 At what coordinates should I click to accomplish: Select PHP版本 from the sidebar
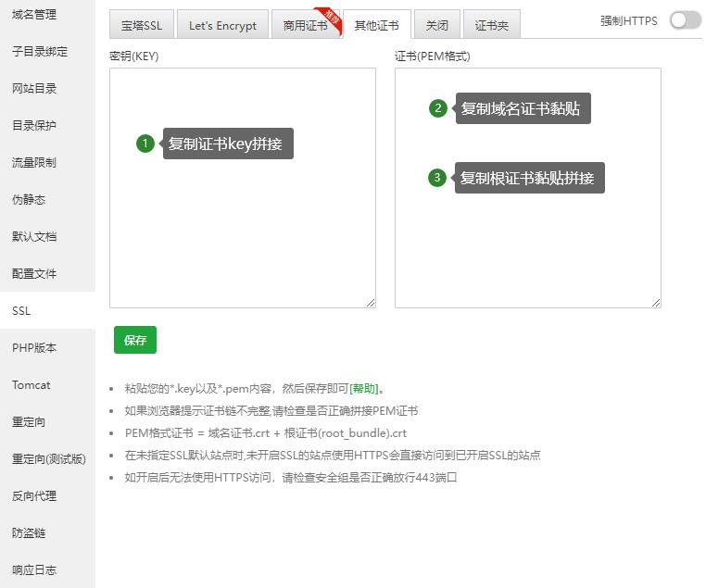pyautogui.click(x=34, y=348)
